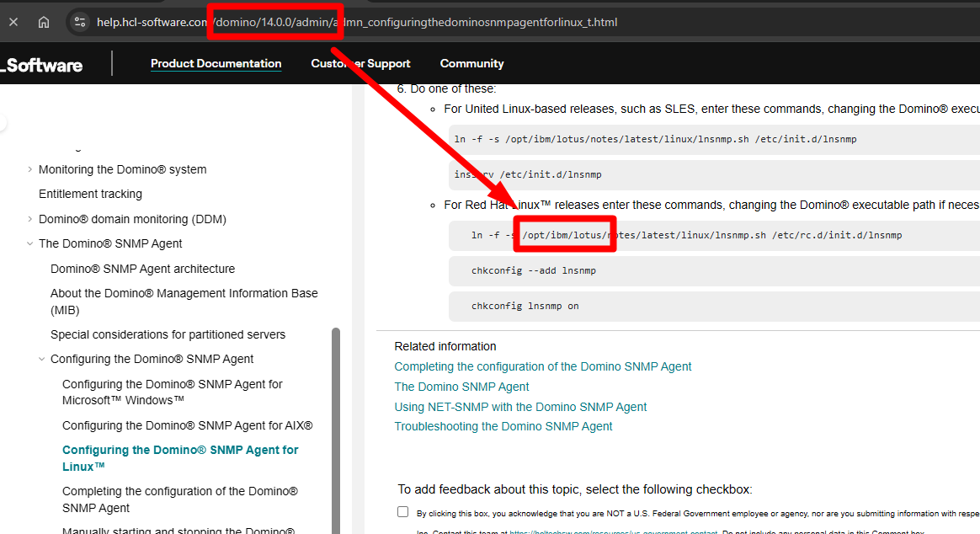The image size is (980, 534).
Task: Click the browser home icon
Action: (44, 22)
